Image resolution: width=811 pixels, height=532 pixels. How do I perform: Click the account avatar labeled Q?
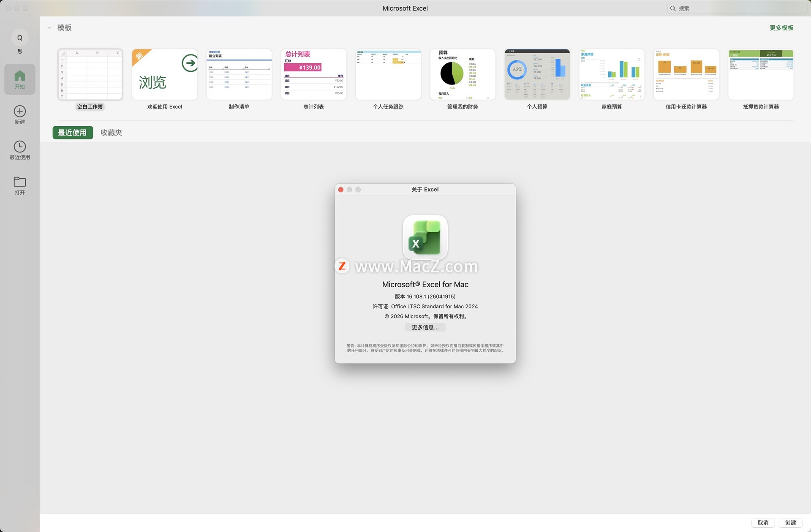tap(19, 38)
